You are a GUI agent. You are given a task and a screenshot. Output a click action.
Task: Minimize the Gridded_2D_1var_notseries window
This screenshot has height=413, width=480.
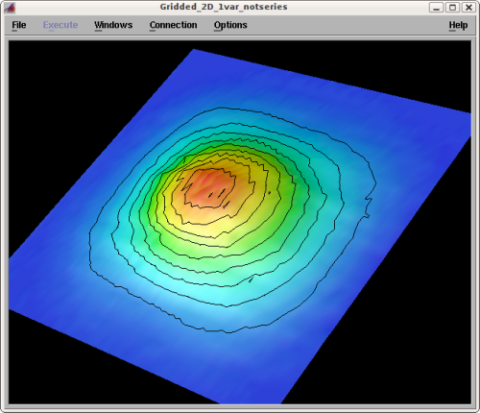[436, 7]
